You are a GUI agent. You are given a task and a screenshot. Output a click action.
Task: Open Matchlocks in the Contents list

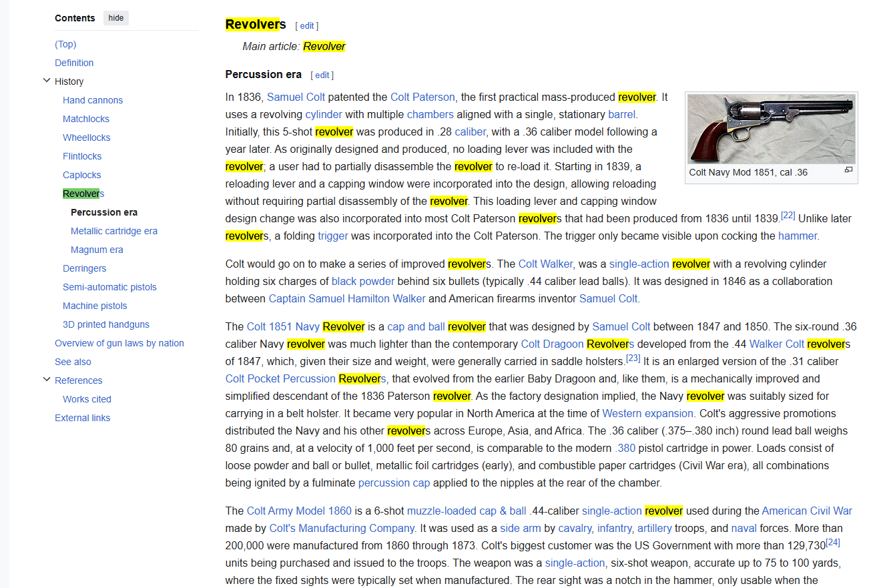[x=86, y=119]
